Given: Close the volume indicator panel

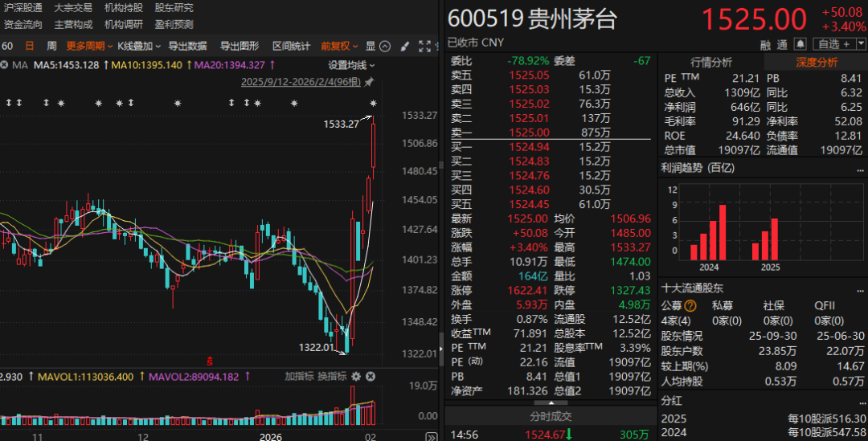Looking at the screenshot, I should point(370,376).
